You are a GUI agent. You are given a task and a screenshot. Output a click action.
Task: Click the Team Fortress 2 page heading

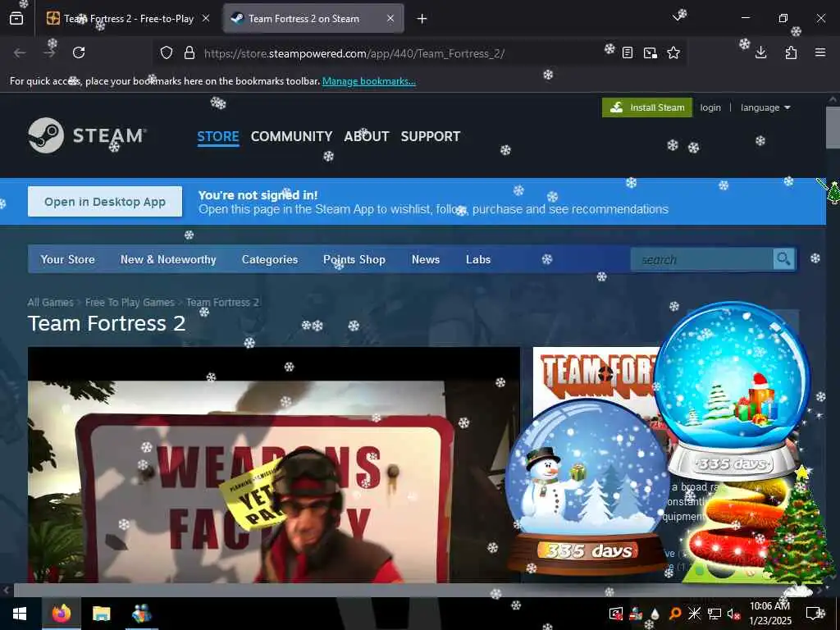click(107, 323)
